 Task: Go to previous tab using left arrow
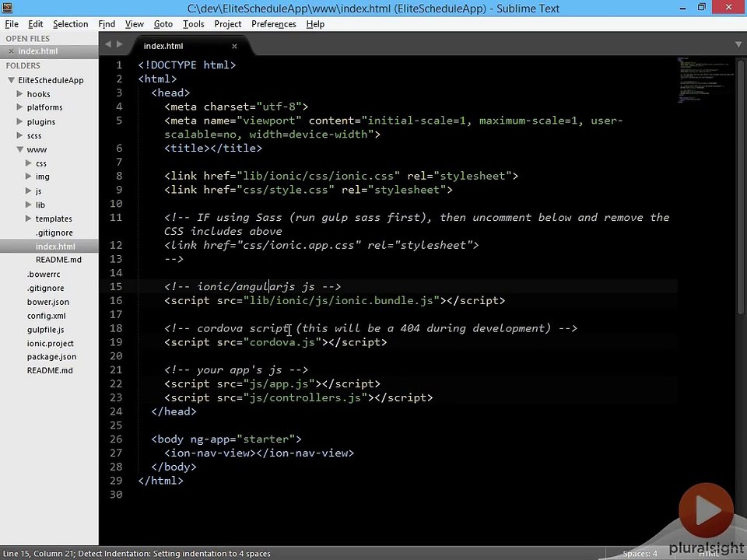click(107, 44)
